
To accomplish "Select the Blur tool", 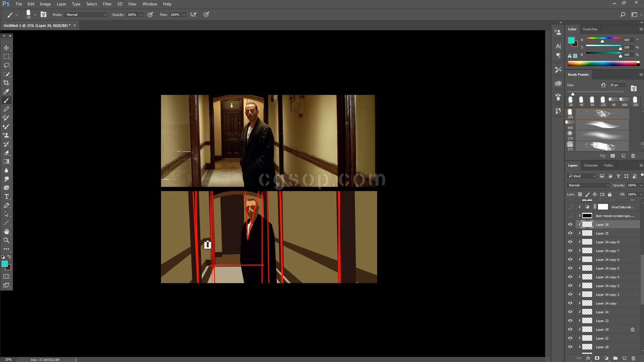I will 6,170.
